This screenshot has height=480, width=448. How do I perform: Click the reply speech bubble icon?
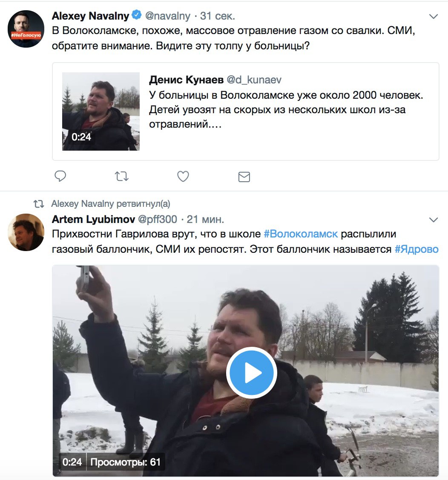[x=60, y=176]
